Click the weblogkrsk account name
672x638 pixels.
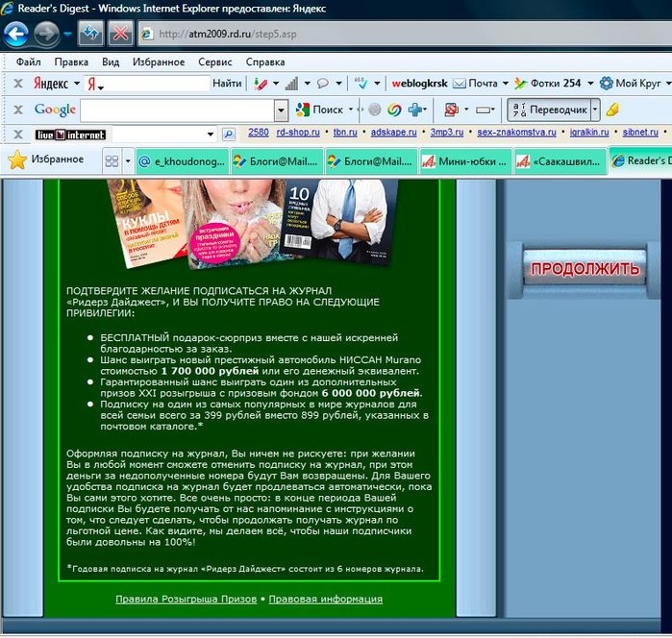click(x=419, y=84)
